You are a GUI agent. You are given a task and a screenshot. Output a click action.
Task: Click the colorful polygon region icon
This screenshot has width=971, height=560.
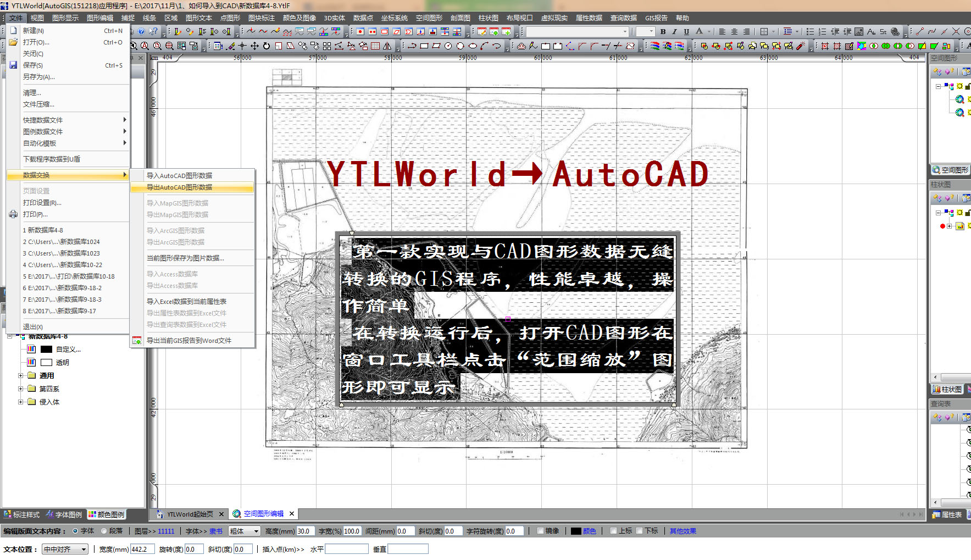[861, 46]
